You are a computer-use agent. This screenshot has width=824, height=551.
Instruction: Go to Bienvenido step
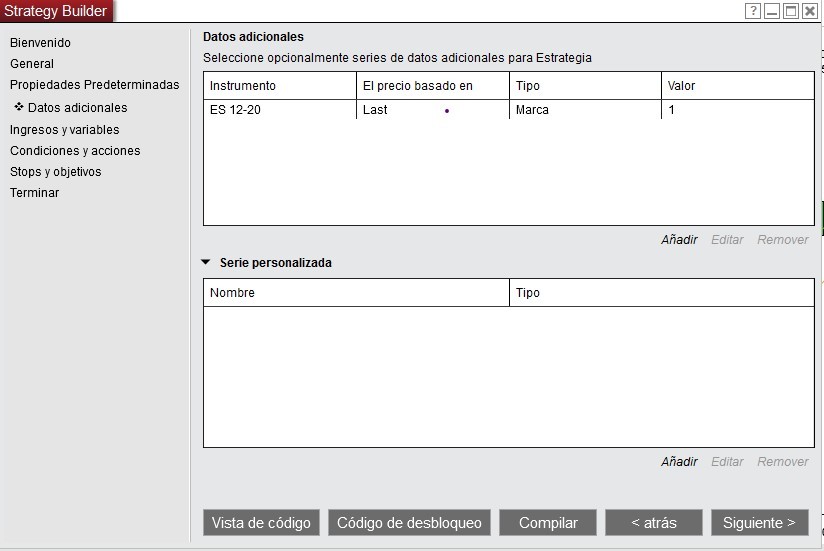coord(40,43)
